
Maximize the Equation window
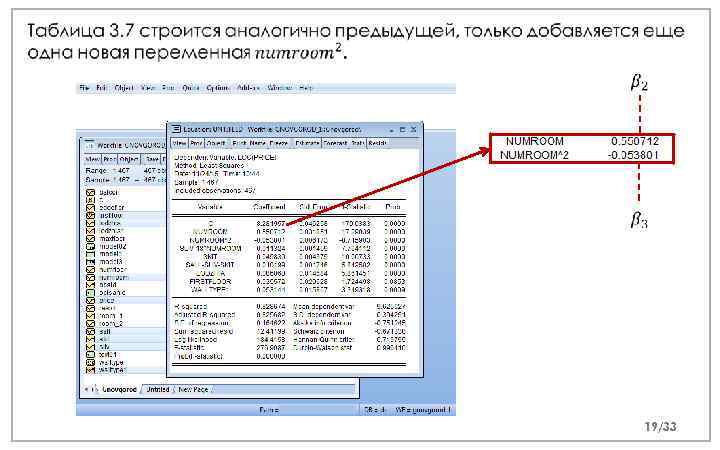402,129
